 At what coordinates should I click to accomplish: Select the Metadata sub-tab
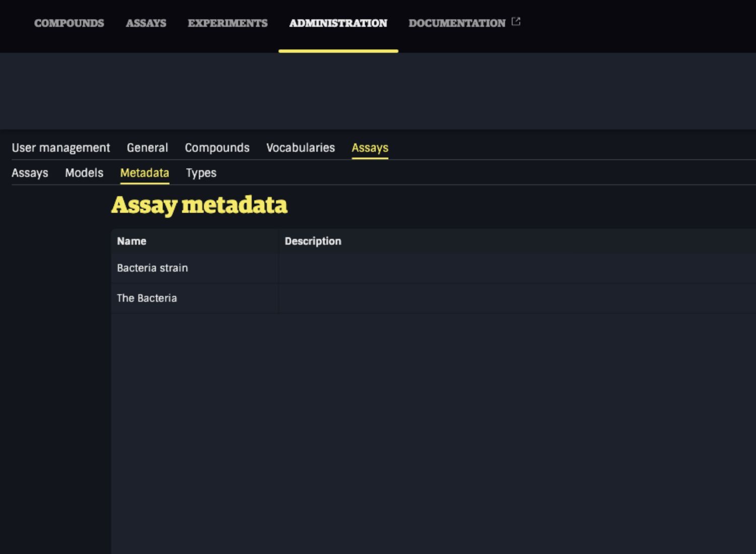point(145,173)
